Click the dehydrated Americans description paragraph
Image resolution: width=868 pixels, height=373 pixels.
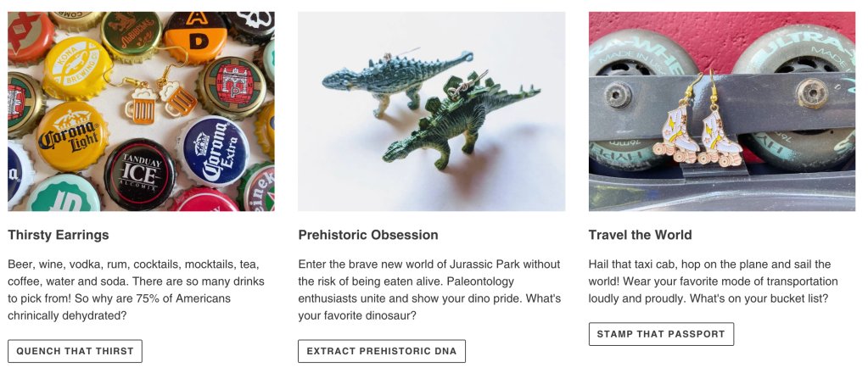(x=136, y=290)
